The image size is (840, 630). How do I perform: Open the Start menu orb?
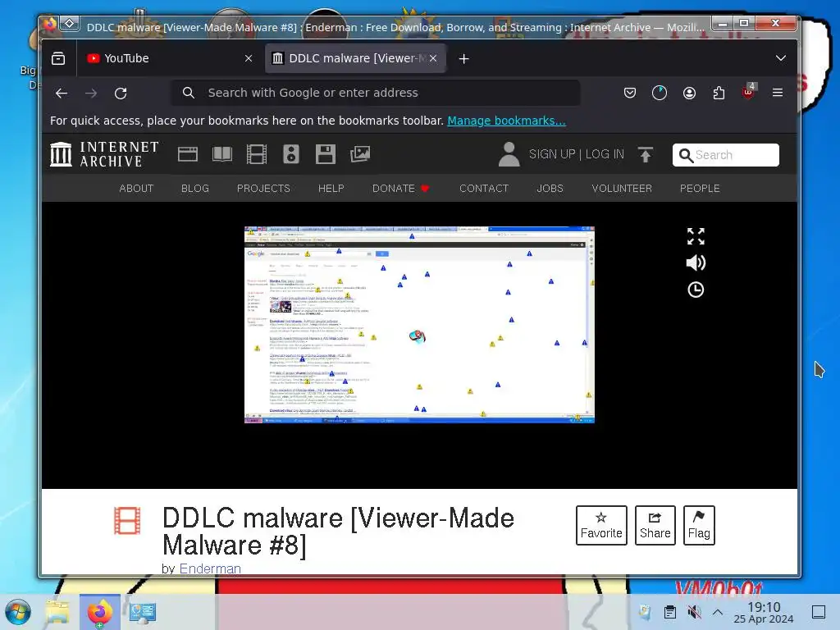tap(18, 612)
